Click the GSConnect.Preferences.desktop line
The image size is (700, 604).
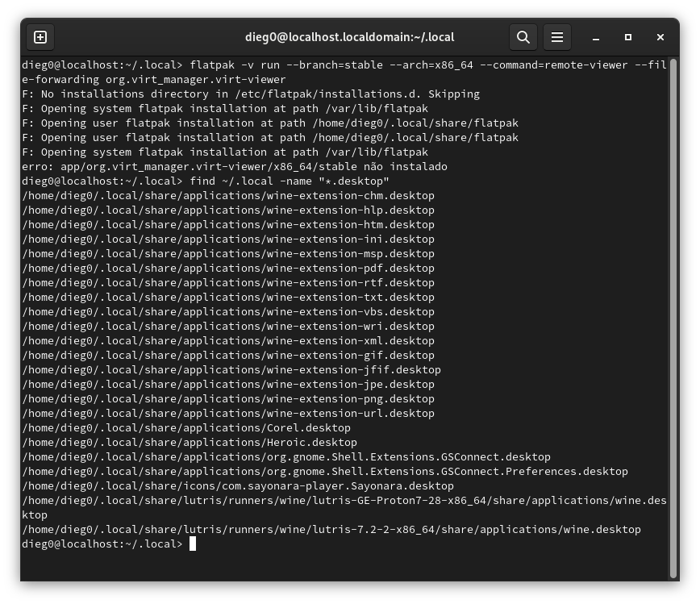(324, 472)
